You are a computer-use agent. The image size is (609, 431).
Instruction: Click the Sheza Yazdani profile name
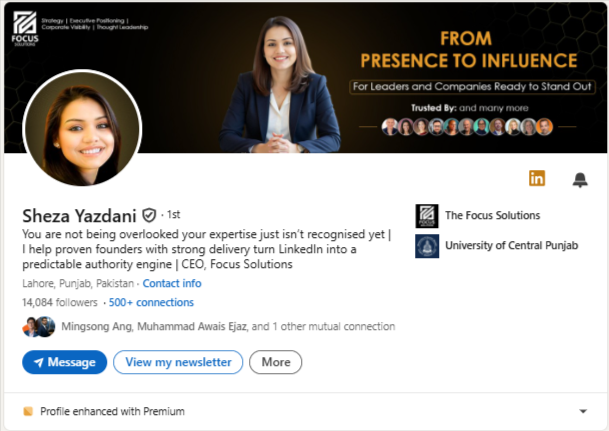[79, 216]
